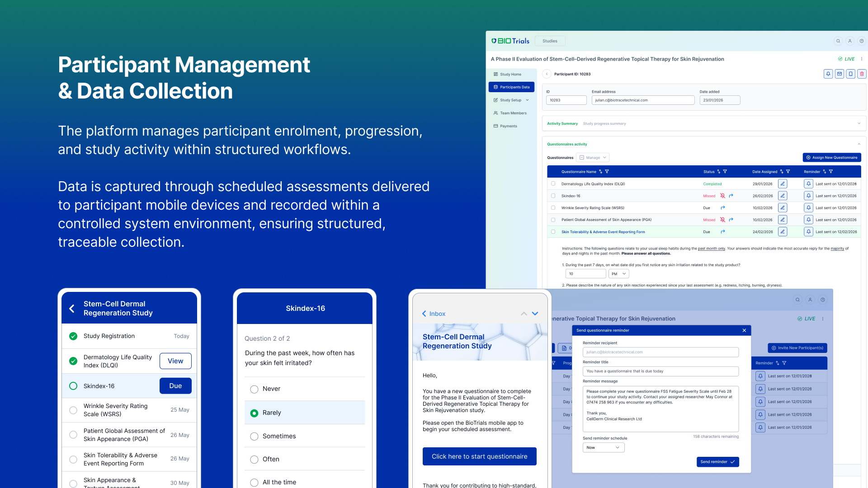Click the filter icon beside Status column header
Screen dimensions: 868x488
(725, 172)
